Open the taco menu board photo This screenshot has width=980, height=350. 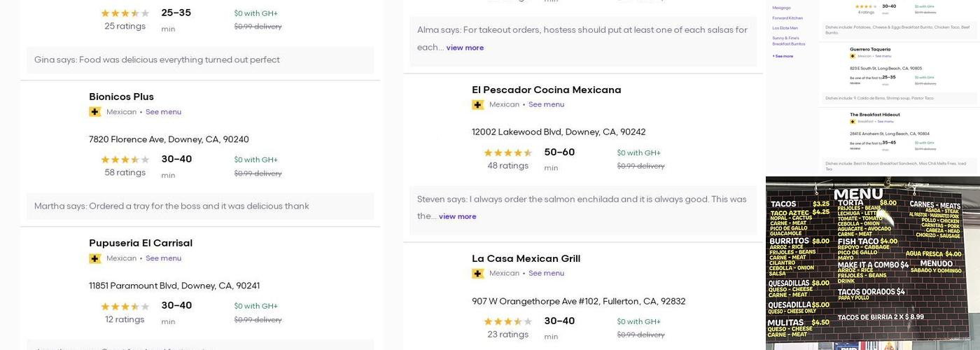click(872, 262)
